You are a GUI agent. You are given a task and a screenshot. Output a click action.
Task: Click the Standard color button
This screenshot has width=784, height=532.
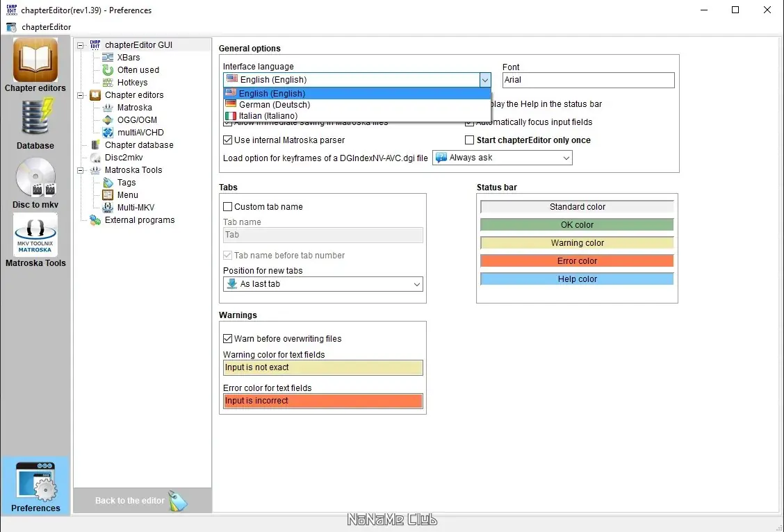[x=577, y=207]
